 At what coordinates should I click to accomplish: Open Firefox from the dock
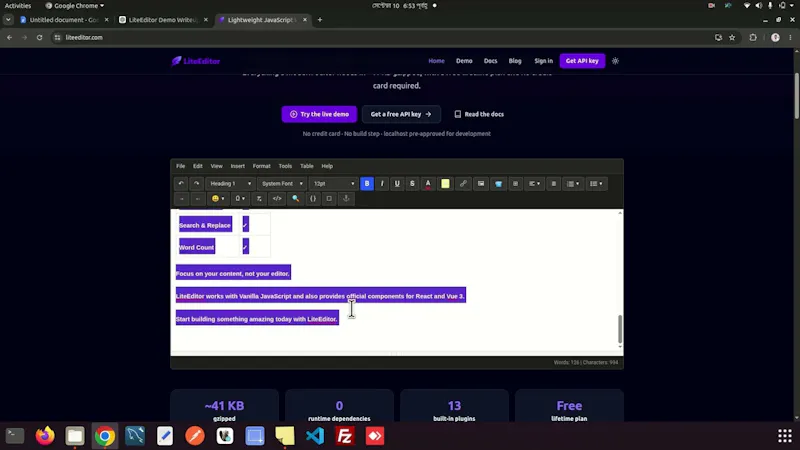click(x=45, y=436)
